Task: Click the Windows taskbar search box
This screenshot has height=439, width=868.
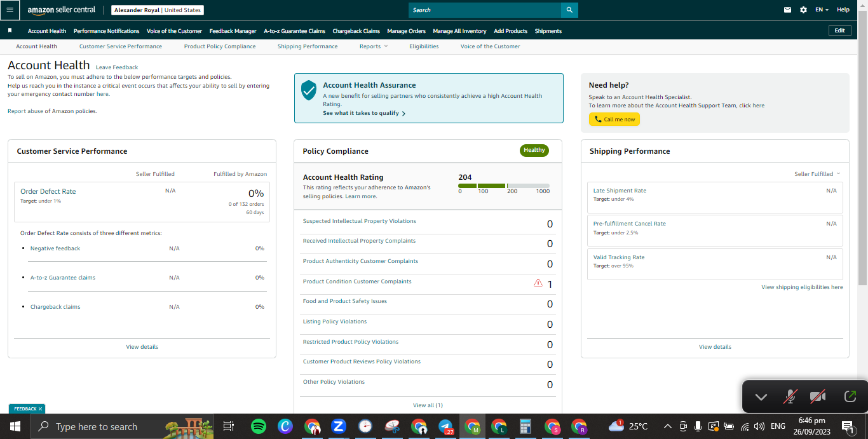Action: (x=123, y=426)
